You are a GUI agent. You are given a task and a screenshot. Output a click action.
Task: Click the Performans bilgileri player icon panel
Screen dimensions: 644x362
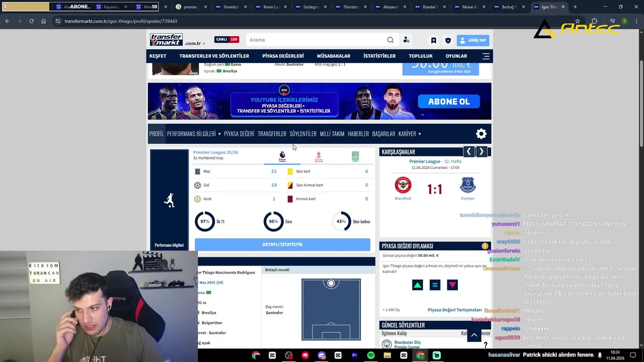169,200
